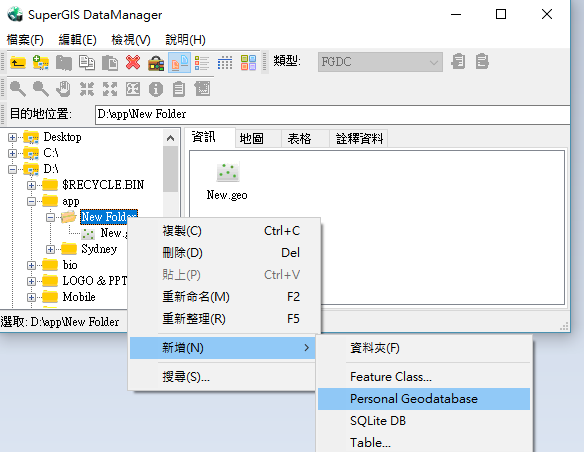
Task: Click the red X delete icon
Action: point(133,62)
